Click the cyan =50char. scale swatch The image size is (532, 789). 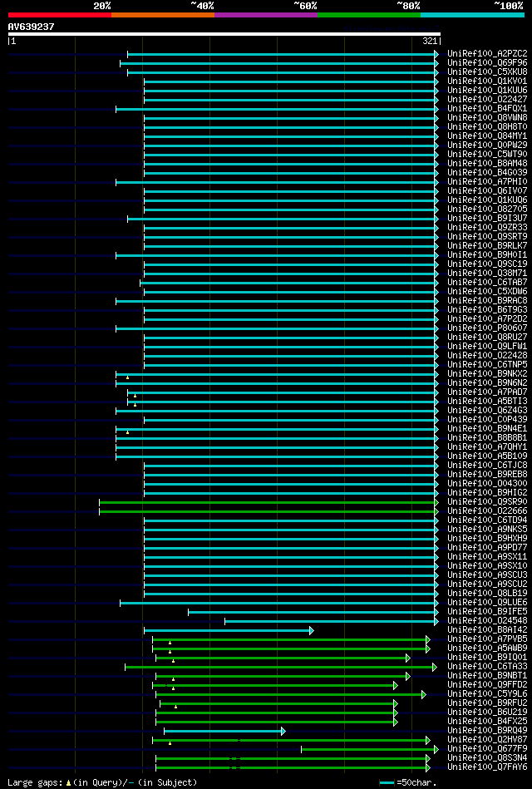pyautogui.click(x=387, y=783)
